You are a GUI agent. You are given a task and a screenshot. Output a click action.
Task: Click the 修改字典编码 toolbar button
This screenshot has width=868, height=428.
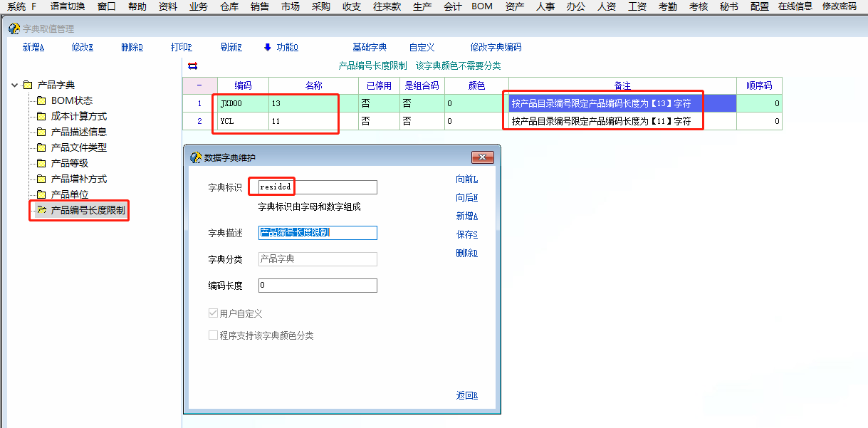tap(496, 47)
